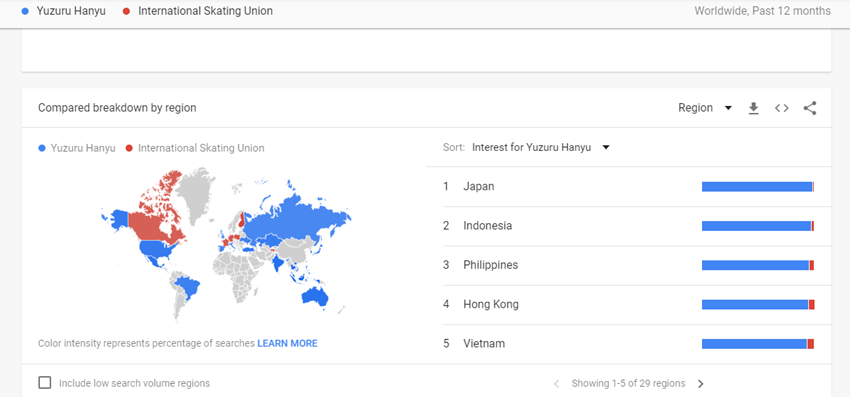
Task: Expand the Sort by interest dropdown
Action: (x=541, y=148)
